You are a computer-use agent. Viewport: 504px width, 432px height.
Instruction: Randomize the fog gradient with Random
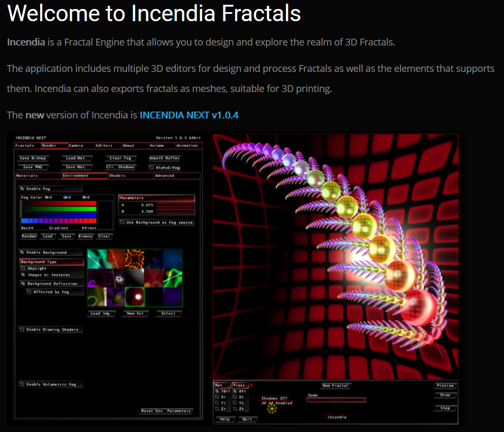click(x=29, y=236)
